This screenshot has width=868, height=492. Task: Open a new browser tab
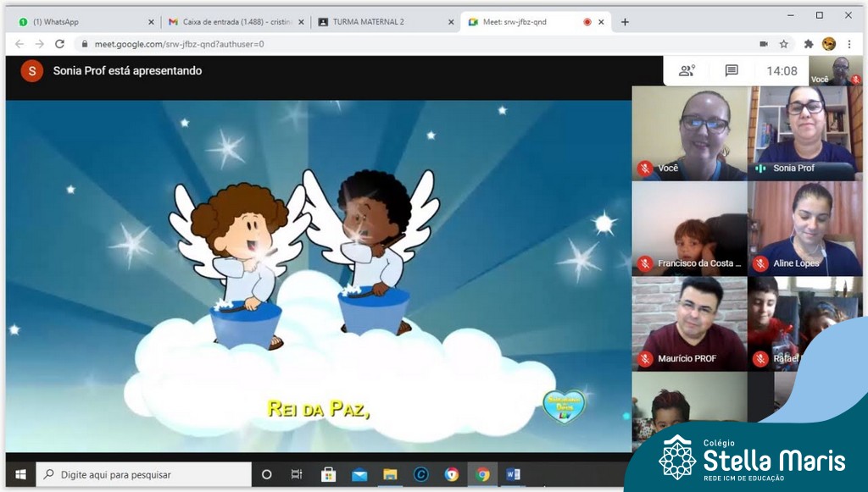point(625,22)
